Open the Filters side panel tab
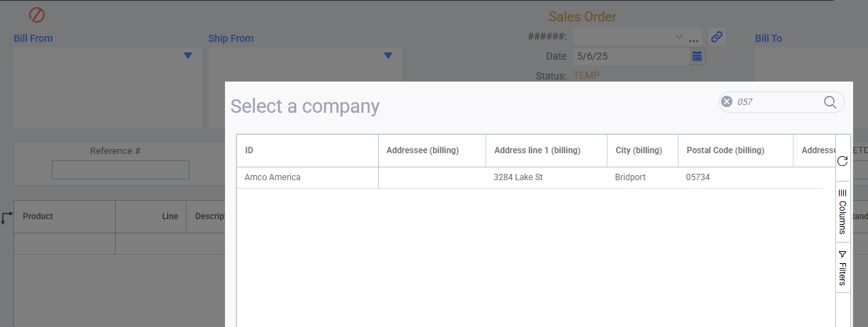 tap(842, 267)
